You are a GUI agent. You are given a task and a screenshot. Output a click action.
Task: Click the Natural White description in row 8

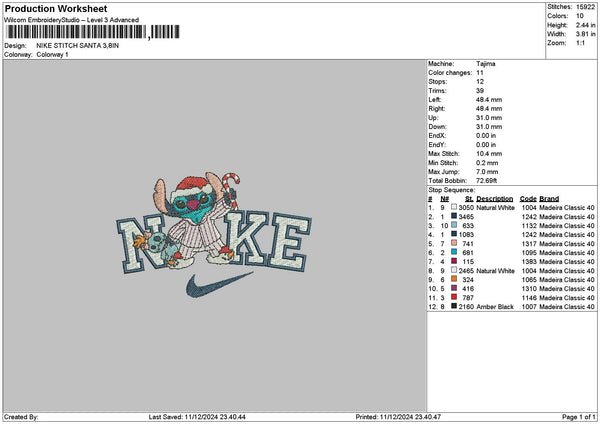click(495, 271)
